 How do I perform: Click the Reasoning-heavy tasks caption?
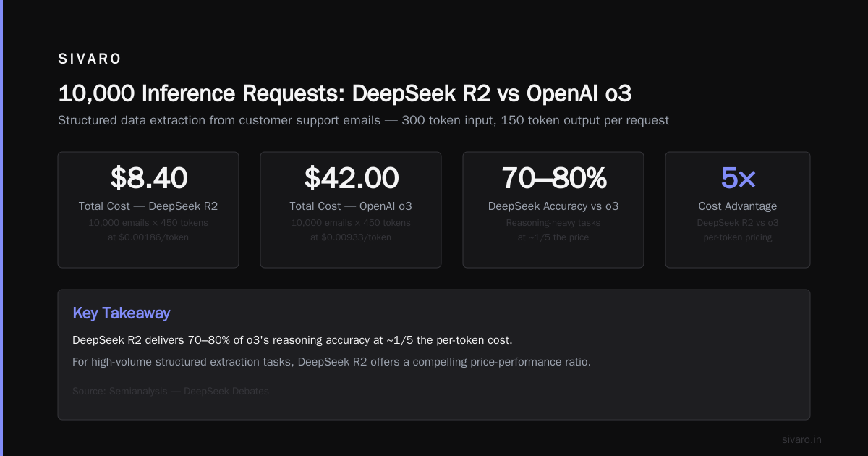point(553,223)
